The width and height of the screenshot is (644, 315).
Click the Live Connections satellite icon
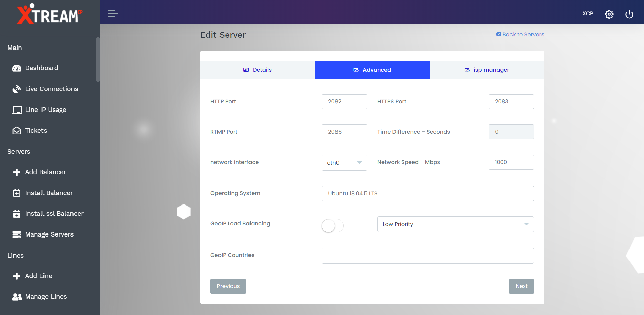(17, 89)
